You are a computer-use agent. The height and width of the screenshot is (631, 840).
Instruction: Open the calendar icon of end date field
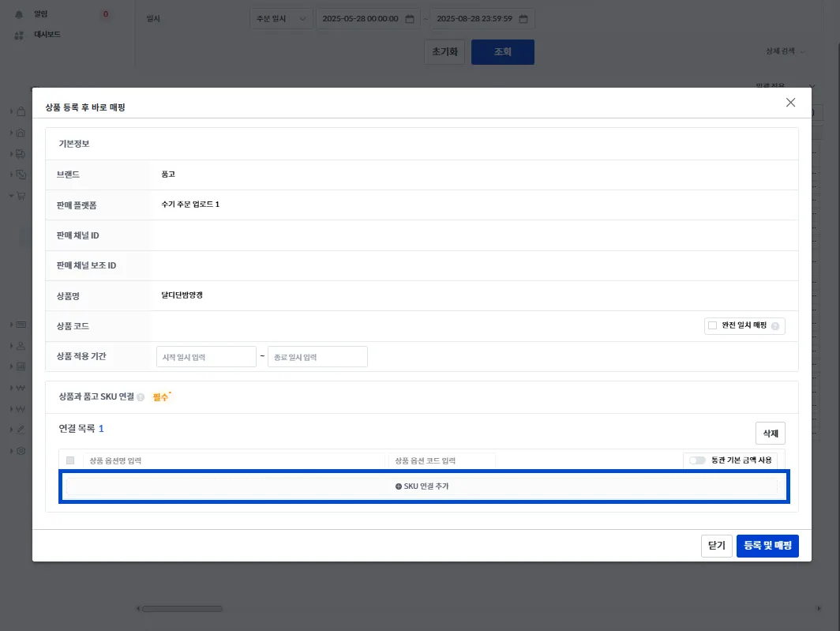click(523, 19)
